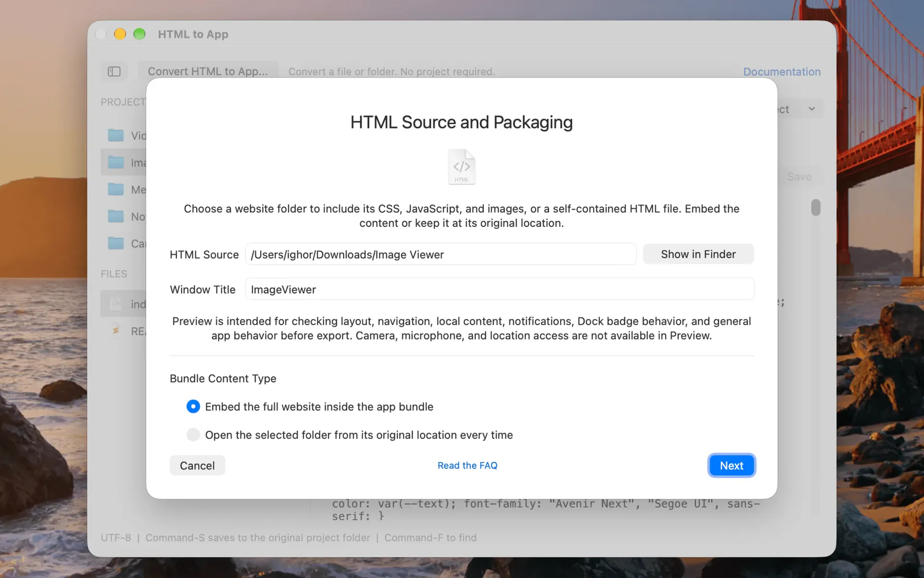This screenshot has height=578, width=924.
Task: Focus the Window Title field
Action: [500, 289]
